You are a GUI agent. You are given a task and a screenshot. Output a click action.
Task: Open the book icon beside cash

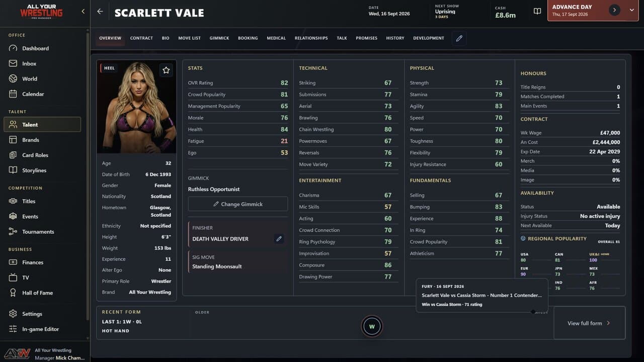537,11
